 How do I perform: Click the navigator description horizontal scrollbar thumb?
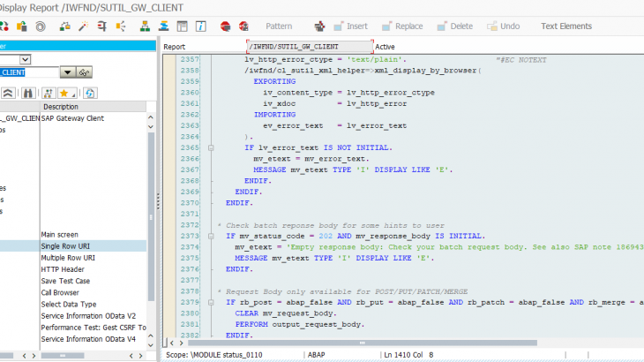click(63, 356)
